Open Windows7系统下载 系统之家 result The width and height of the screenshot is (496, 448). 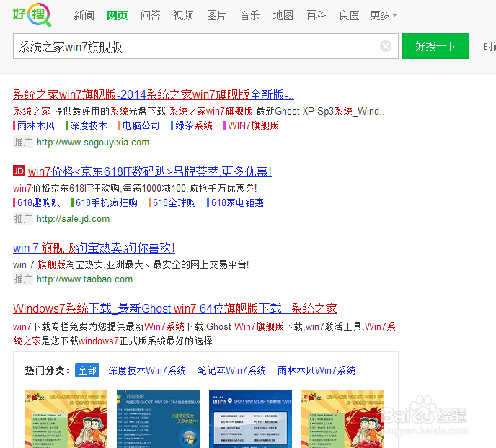[175, 308]
